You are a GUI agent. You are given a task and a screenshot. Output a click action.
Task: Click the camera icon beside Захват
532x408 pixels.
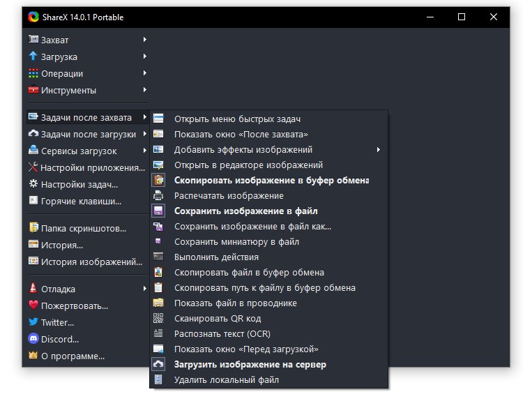pyautogui.click(x=33, y=39)
